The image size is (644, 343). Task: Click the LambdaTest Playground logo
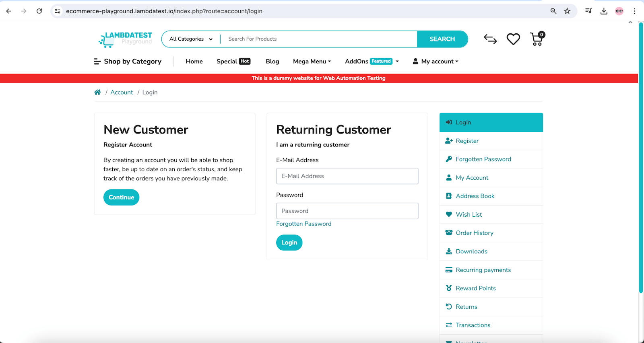(x=125, y=39)
